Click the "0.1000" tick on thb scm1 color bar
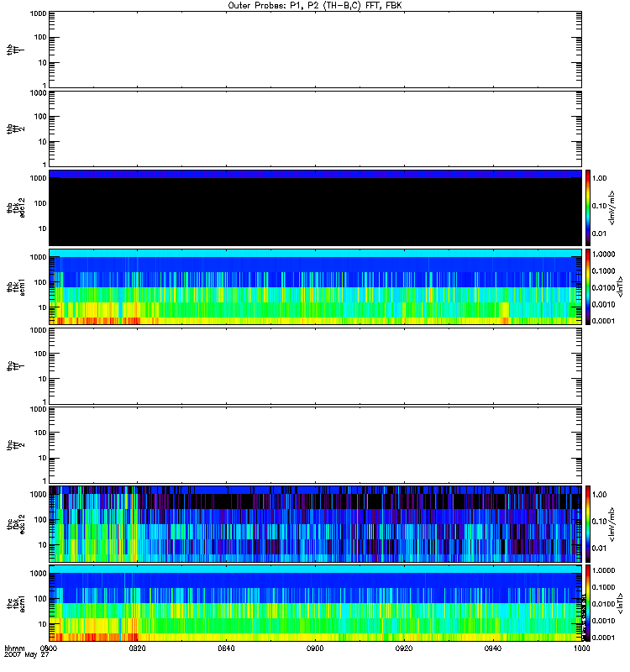630x672 pixels. click(x=603, y=270)
